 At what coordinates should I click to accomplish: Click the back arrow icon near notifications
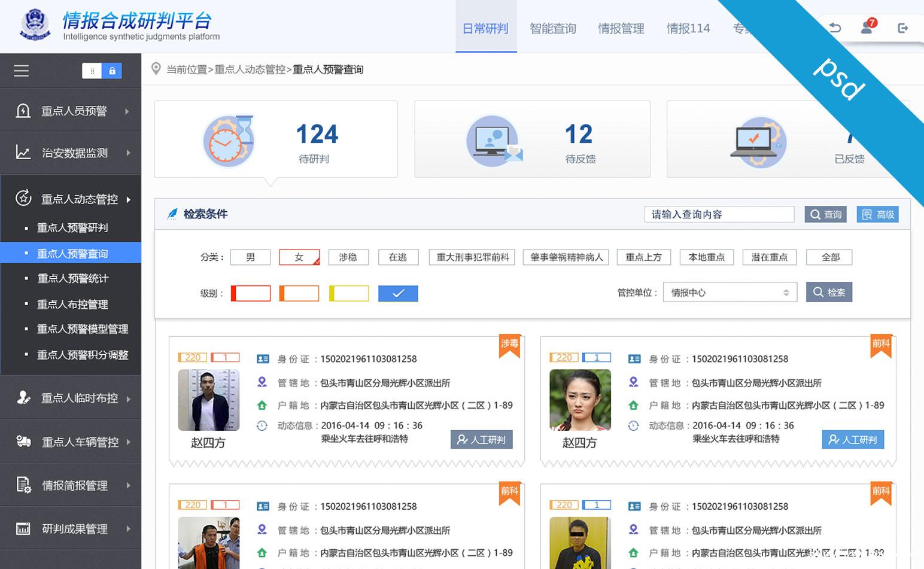pos(835,28)
